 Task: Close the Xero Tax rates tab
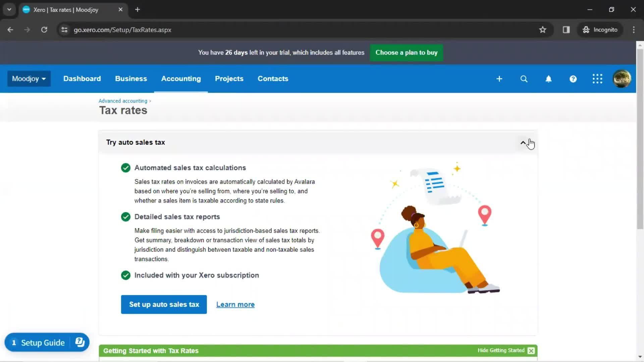[x=120, y=10]
